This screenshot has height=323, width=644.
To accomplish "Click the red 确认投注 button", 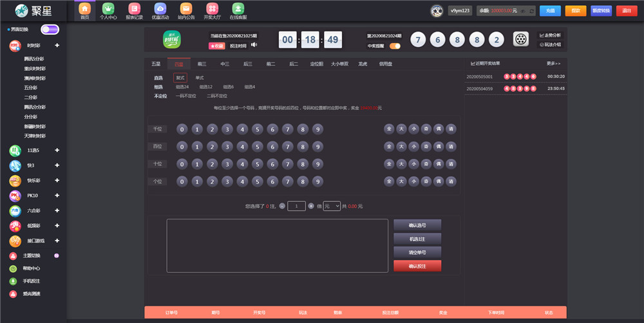I will (417, 266).
